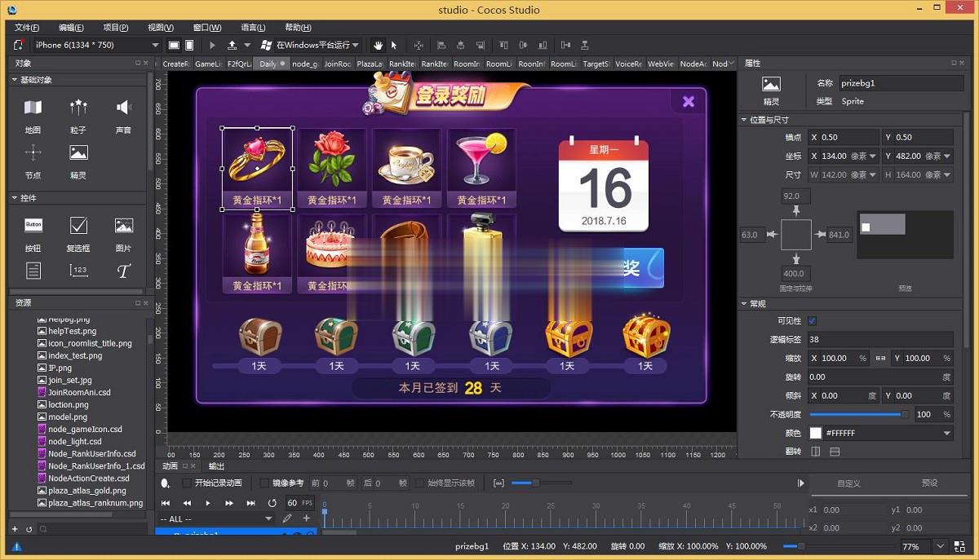Collapse the 基础对象 section
Viewport: 979px width, 560px height.
pos(15,80)
